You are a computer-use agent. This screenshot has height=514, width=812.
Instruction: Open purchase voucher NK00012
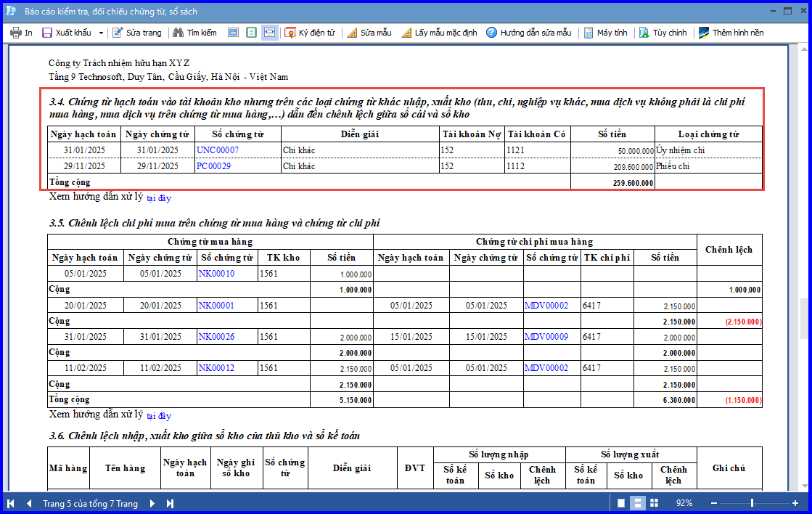point(216,368)
